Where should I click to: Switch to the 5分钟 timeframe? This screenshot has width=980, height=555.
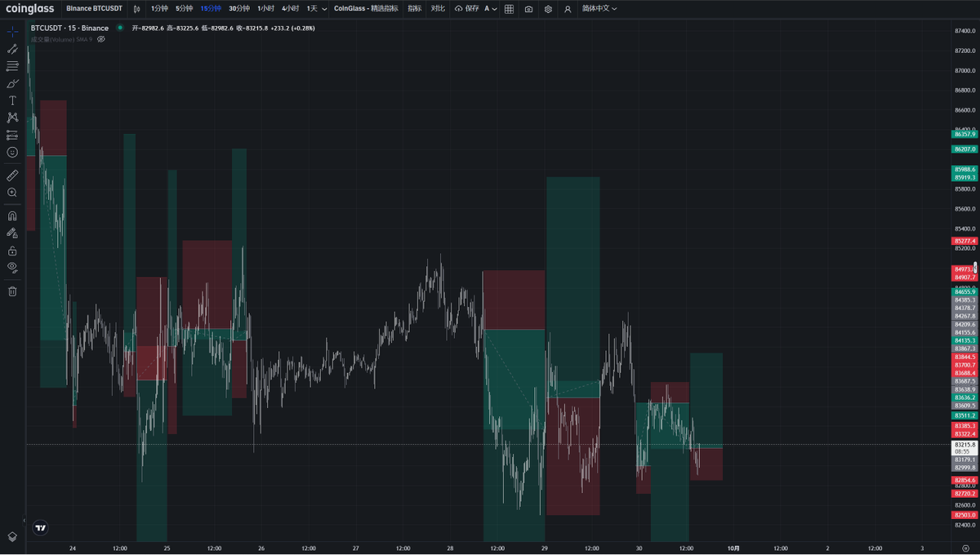pyautogui.click(x=185, y=9)
